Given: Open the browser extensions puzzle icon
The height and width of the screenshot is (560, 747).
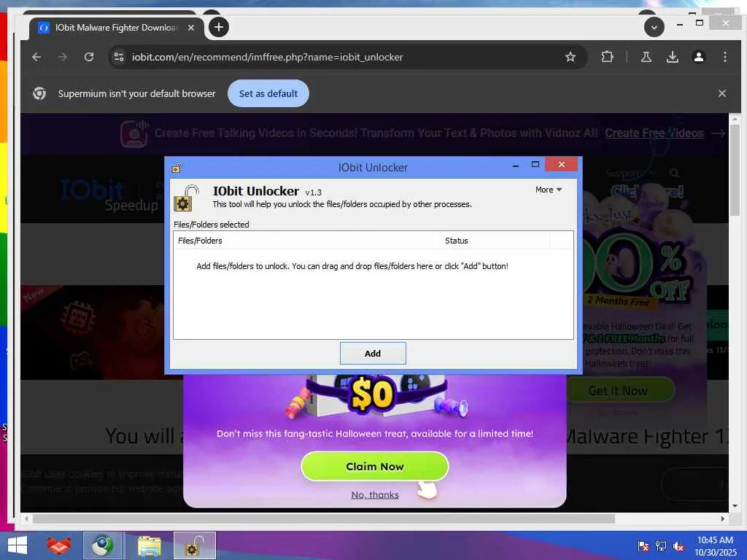Looking at the screenshot, I should (x=607, y=57).
